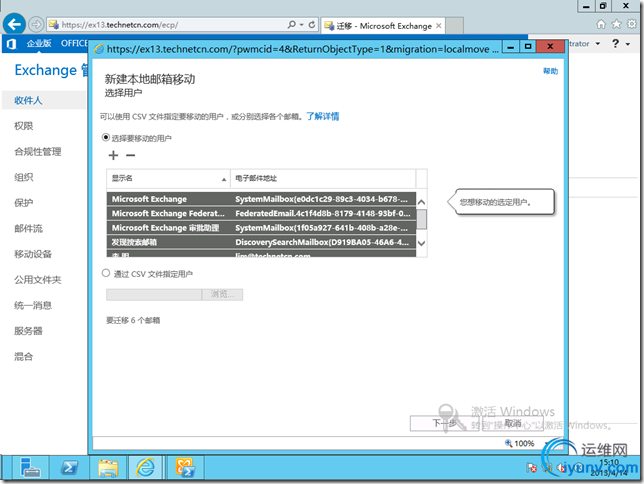Switch to Internet Explorer taskbar icon
Screen dimensions: 644x484
146,468
